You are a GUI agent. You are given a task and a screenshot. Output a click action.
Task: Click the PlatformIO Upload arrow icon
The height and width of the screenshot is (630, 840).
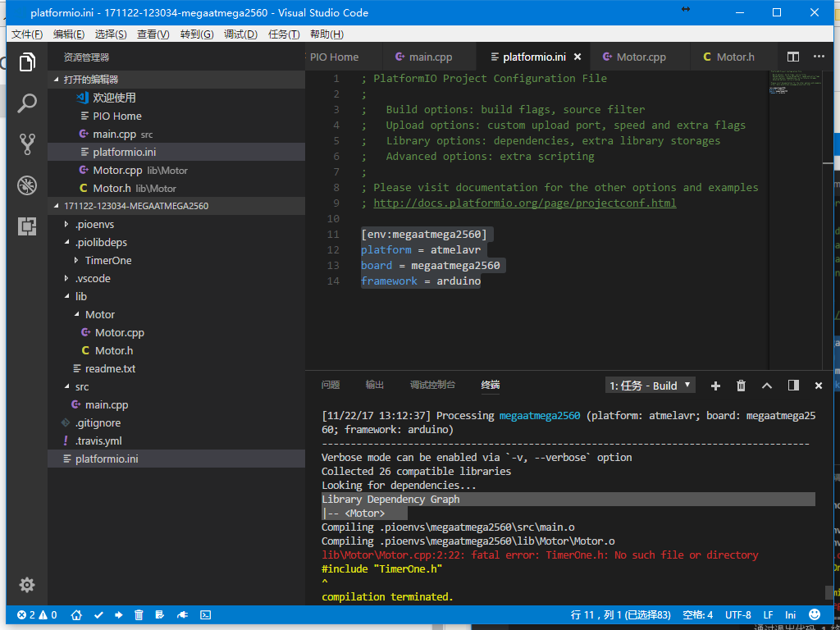(x=118, y=614)
